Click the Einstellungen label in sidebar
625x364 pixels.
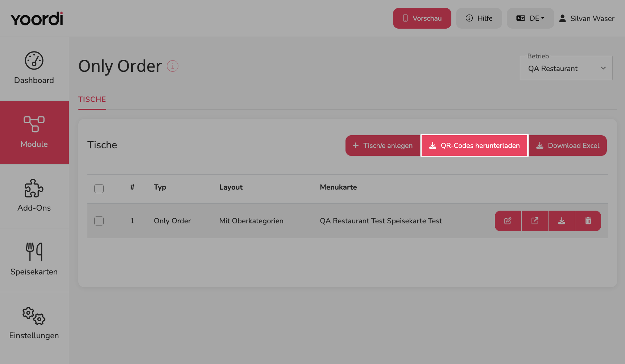pyautogui.click(x=34, y=336)
